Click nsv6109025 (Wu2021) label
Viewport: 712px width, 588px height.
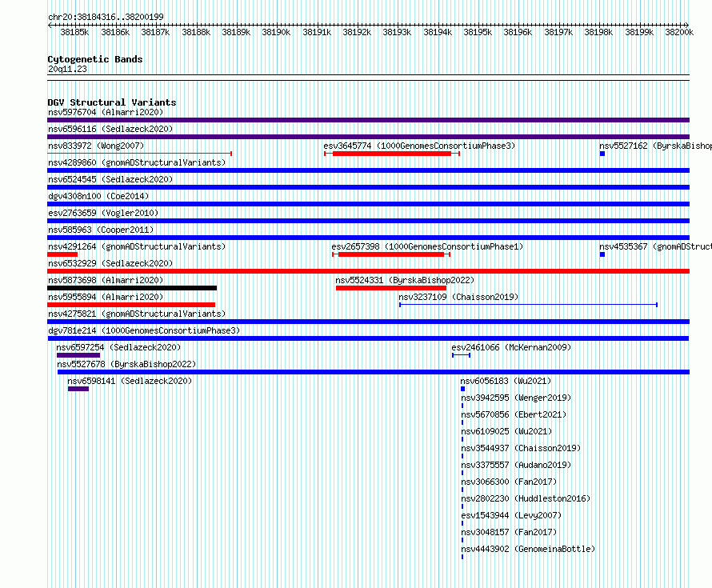[x=506, y=431]
